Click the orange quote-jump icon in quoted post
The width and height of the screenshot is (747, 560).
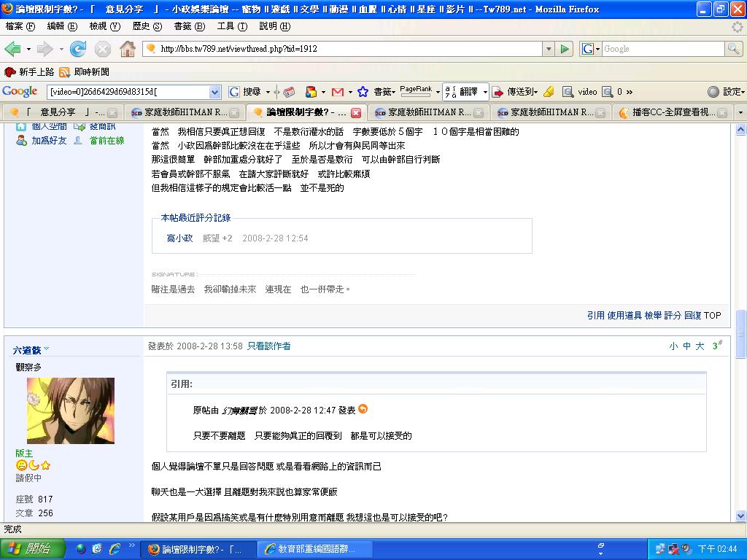[363, 410]
